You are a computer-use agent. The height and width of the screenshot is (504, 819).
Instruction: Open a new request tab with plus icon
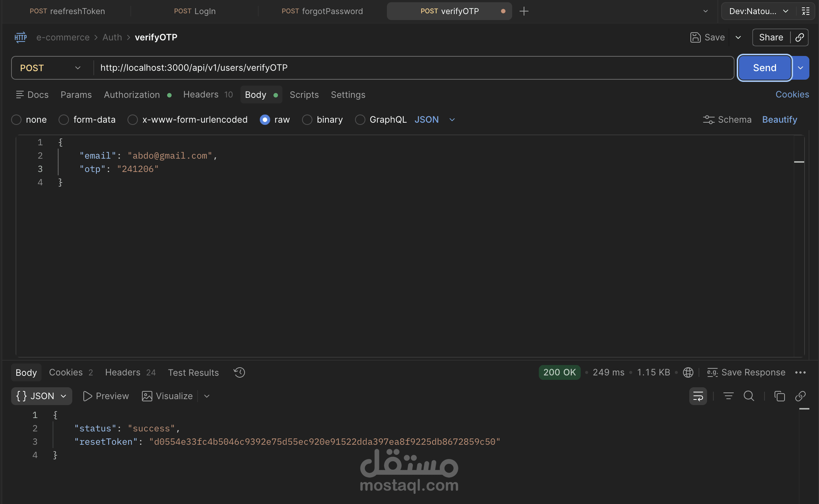click(524, 11)
